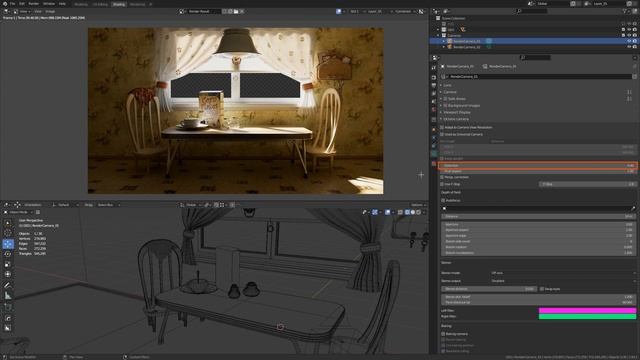Screen dimensions: 640x360
Task: Select the Measure tool in the viewport toolbar
Action: pos(8,296)
